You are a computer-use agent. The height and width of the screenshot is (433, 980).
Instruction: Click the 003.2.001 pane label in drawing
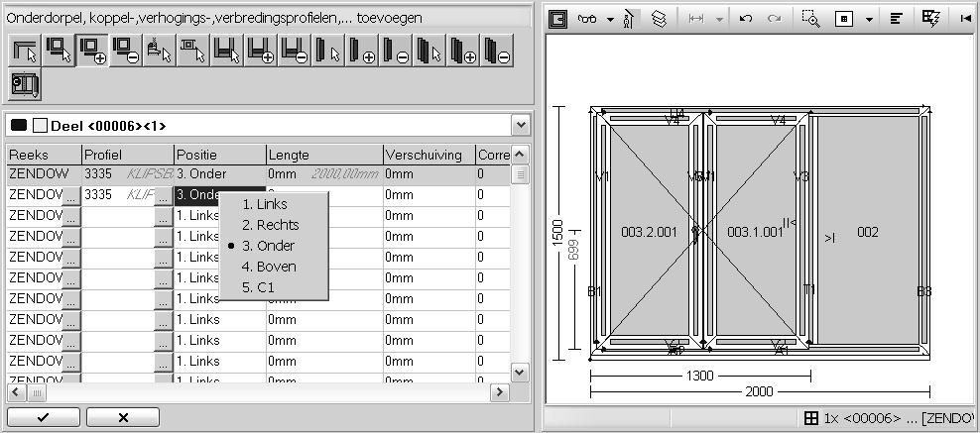[x=649, y=232]
